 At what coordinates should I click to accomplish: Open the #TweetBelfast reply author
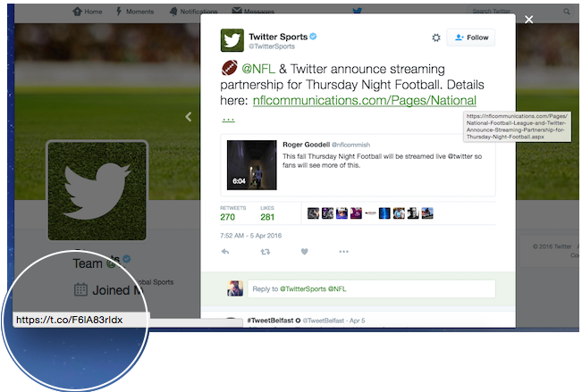click(274, 321)
